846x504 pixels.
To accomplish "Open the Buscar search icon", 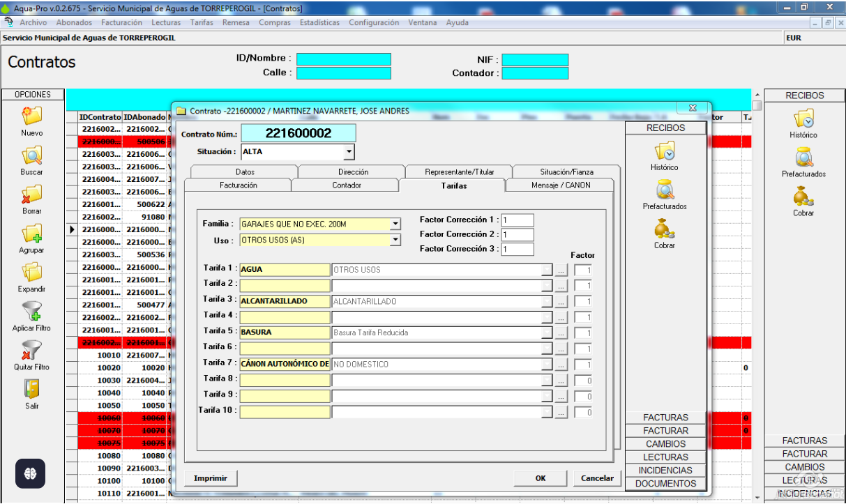I will coord(31,155).
